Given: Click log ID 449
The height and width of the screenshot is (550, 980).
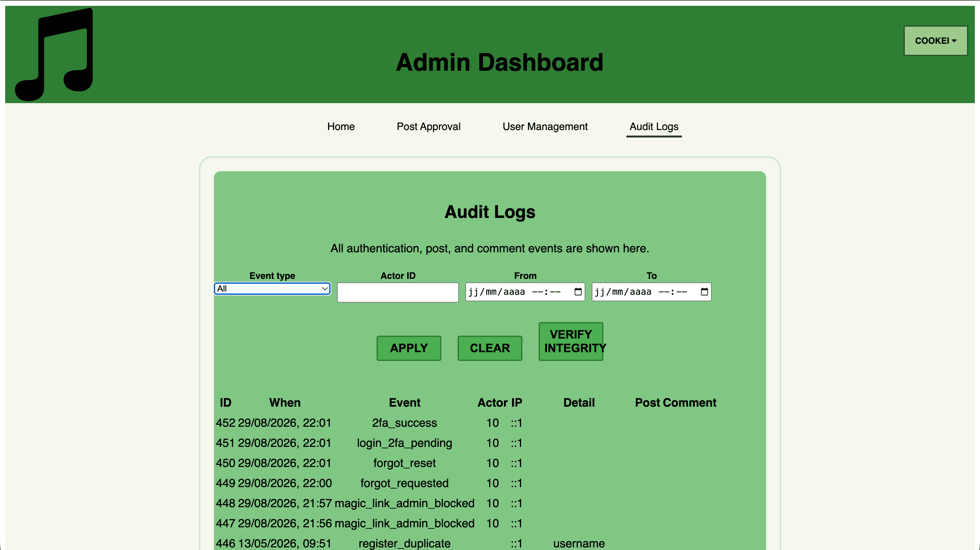Looking at the screenshot, I should [226, 484].
